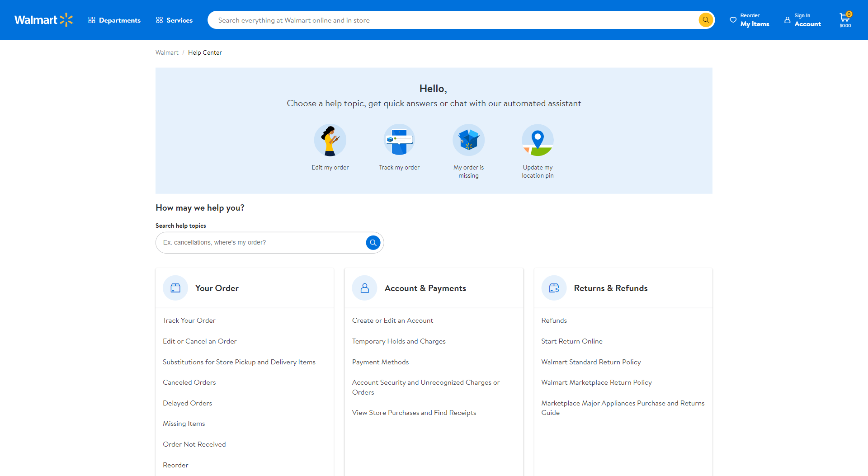Open Temporary Holds and Charges
868x476 pixels.
click(x=399, y=341)
